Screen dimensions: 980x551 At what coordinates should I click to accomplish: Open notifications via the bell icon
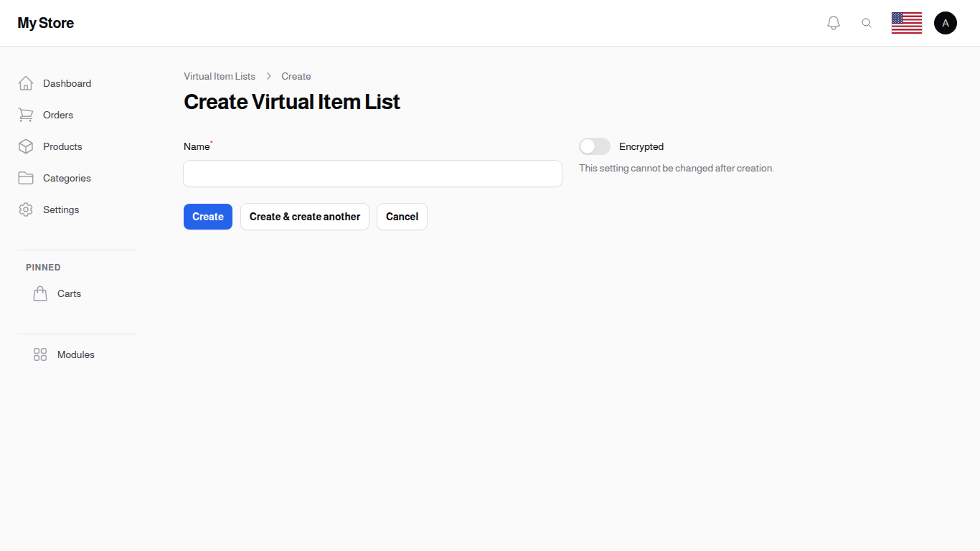[x=834, y=22]
